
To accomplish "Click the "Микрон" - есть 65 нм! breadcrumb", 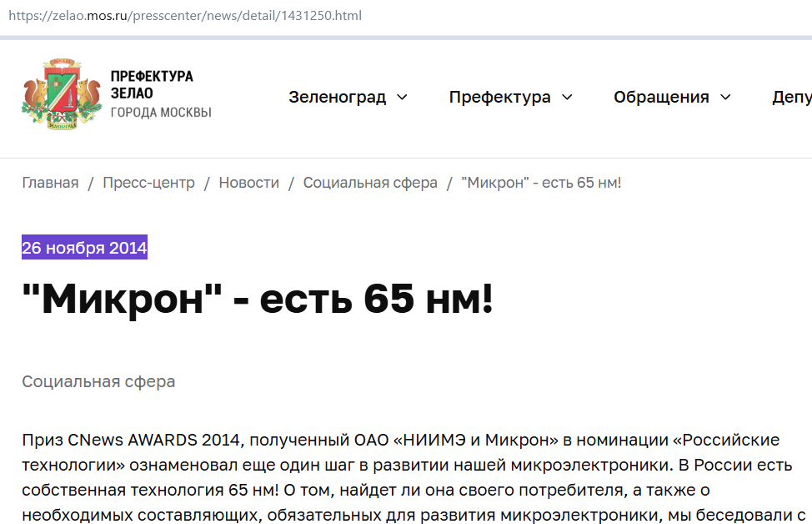I will 541,183.
